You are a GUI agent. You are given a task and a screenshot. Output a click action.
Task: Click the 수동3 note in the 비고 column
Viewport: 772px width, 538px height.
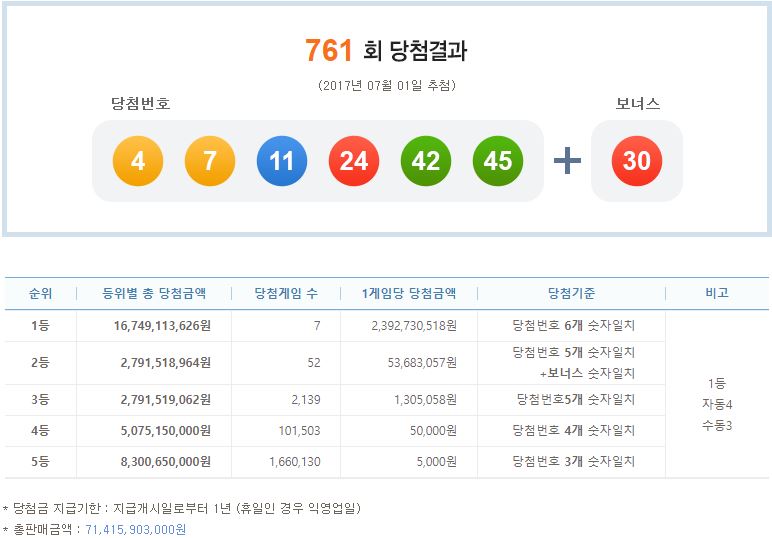point(717,426)
